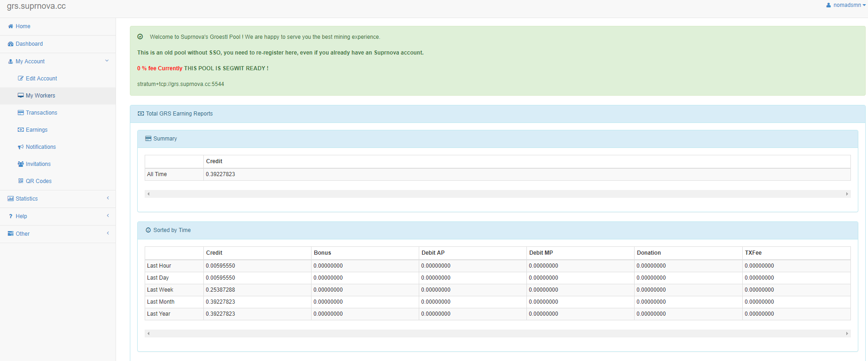Click the Dashboard gauge icon
Screen dimensions: 868x361
click(x=10, y=44)
